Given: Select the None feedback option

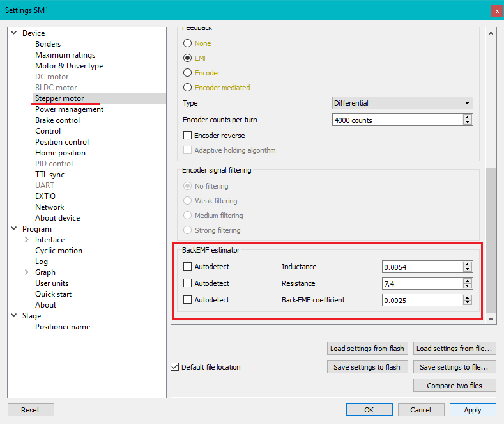Looking at the screenshot, I should coord(187,43).
